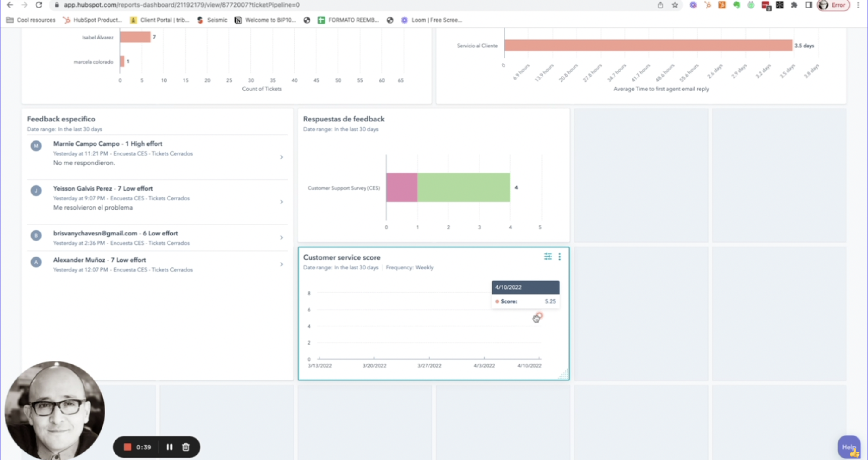Bookmark page with the star icon
The image size is (868, 460).
(x=675, y=5)
